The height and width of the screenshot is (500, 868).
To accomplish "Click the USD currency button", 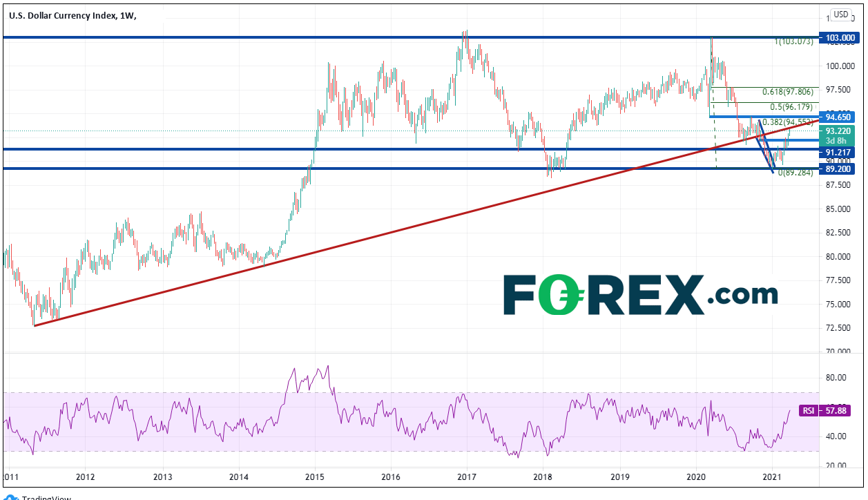I will coord(840,14).
